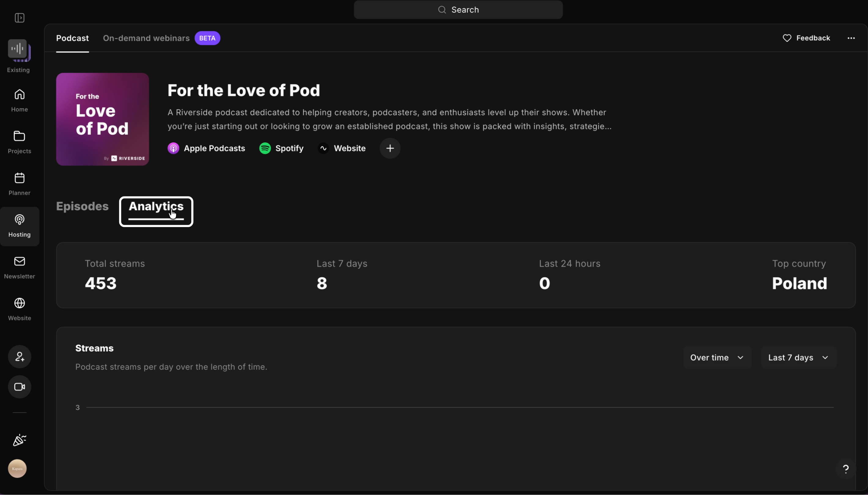868x495 pixels.
Task: Select the Analytics tab
Action: 156,207
